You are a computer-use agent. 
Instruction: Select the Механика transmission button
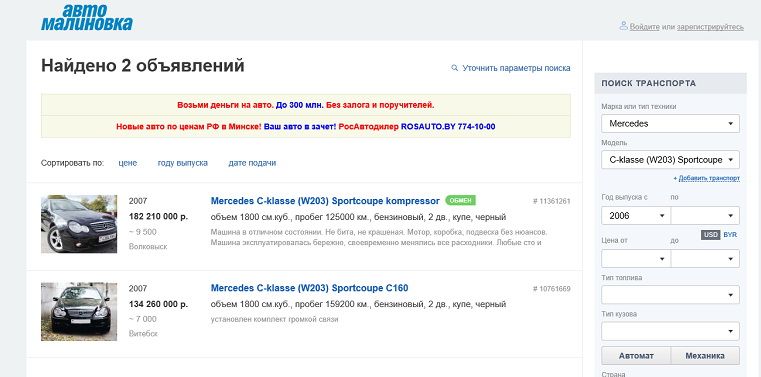click(705, 356)
